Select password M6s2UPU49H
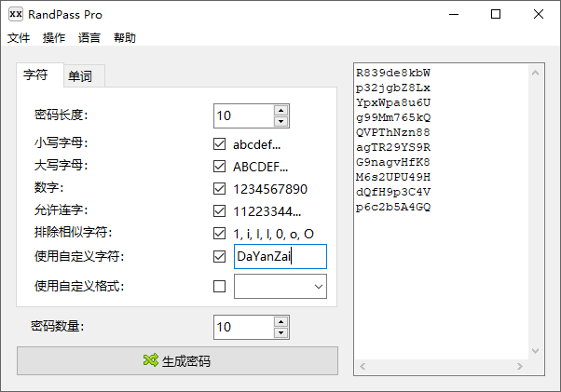 pos(393,177)
